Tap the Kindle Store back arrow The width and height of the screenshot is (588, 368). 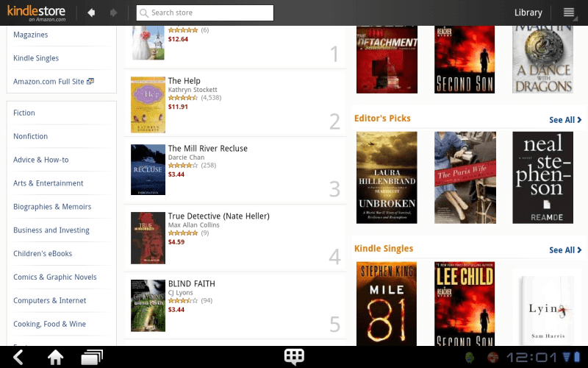tap(91, 13)
